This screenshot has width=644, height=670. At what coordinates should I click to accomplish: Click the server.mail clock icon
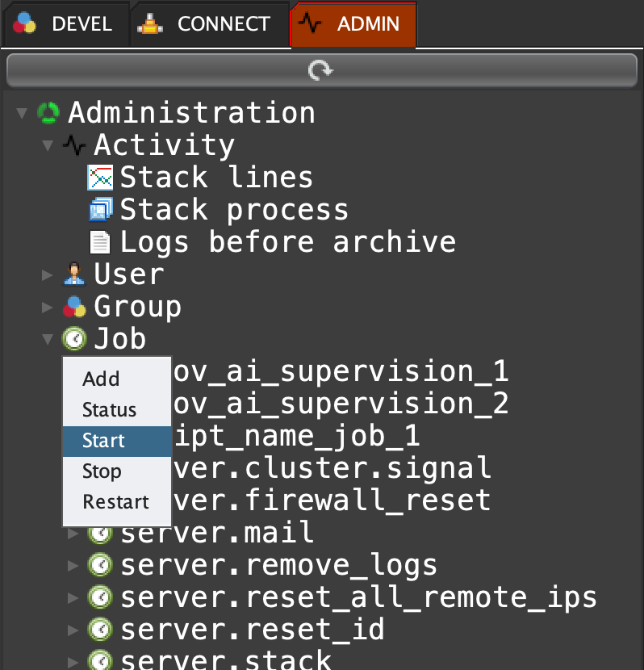100,533
